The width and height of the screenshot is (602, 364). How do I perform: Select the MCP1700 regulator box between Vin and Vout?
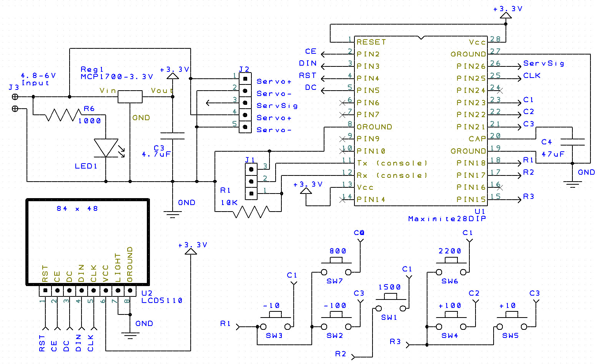pyautogui.click(x=130, y=97)
